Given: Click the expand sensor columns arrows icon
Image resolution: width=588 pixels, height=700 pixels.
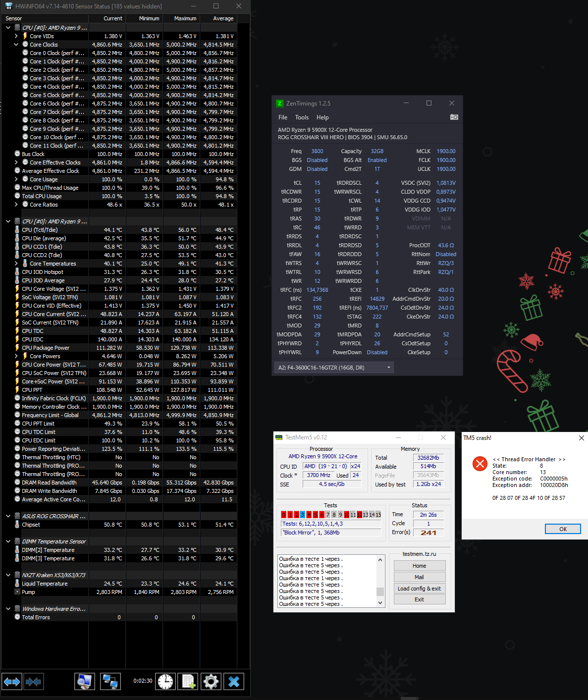Looking at the screenshot, I should point(12,682).
